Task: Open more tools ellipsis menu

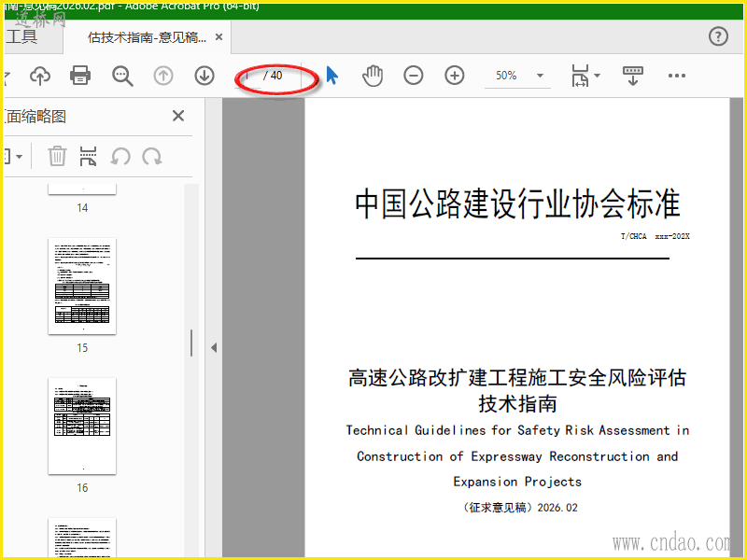Action: [676, 76]
